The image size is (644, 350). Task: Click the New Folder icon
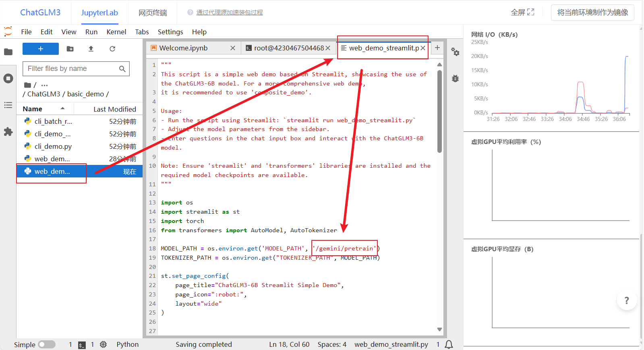pos(70,49)
